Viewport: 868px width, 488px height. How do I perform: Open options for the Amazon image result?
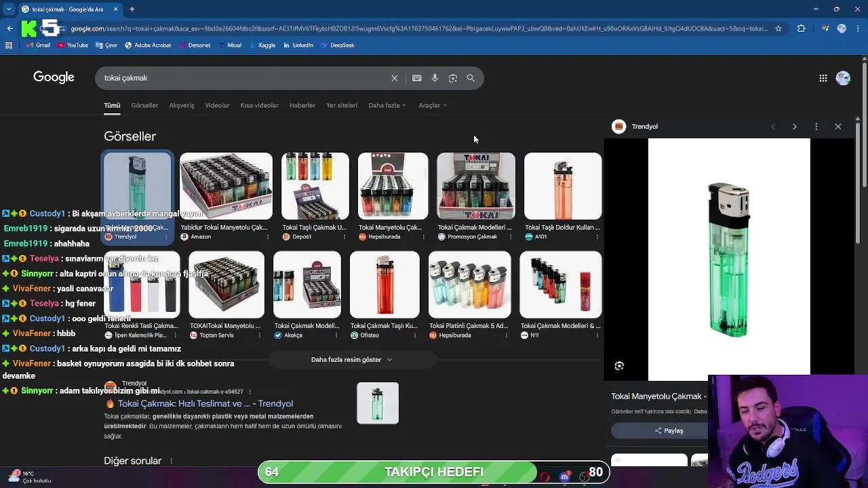click(269, 237)
